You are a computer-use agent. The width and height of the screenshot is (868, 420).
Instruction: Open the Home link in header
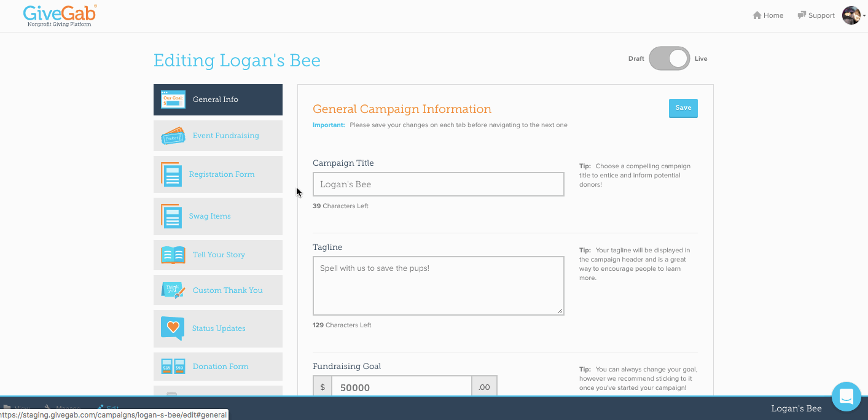click(x=768, y=15)
